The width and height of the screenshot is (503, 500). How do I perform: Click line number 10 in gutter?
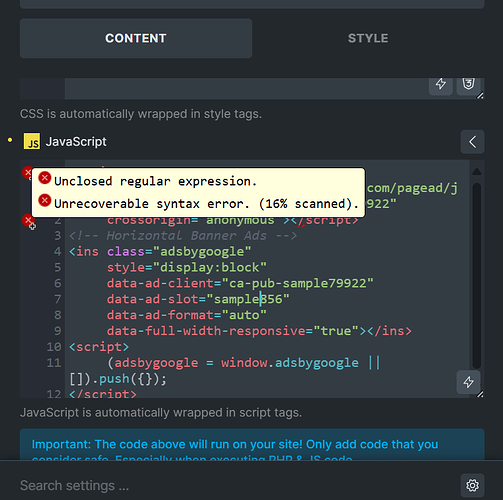tap(54, 347)
